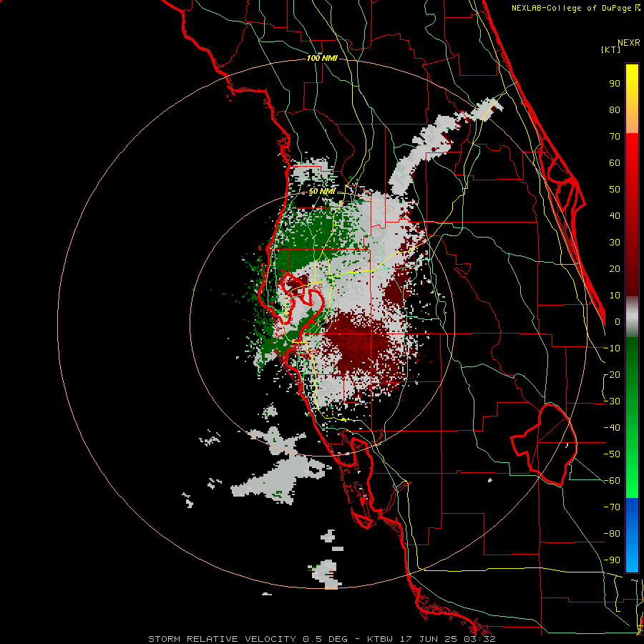Click the [KT] units label above color bar

coord(611,49)
